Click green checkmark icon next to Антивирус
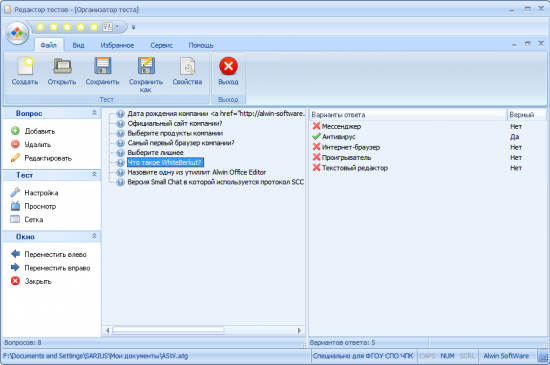The height and width of the screenshot is (365, 550). [x=316, y=136]
